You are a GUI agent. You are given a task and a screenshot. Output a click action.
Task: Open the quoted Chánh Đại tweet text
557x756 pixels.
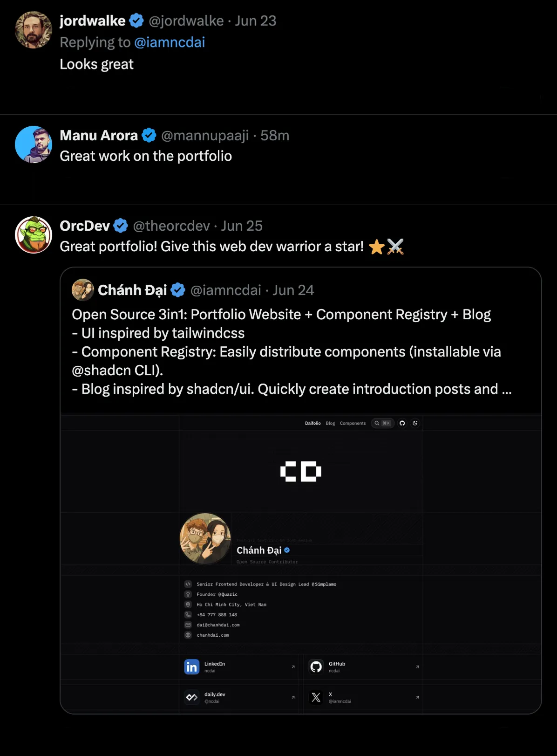coord(292,351)
